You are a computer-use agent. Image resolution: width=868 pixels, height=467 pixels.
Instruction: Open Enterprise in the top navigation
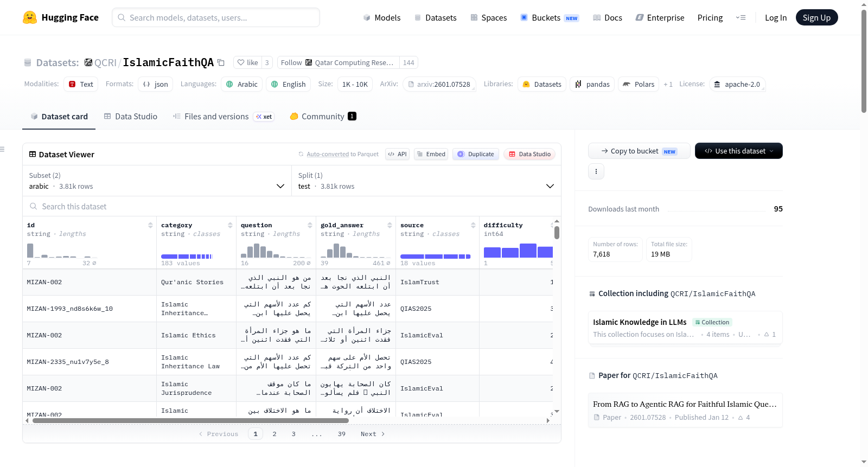(660, 17)
